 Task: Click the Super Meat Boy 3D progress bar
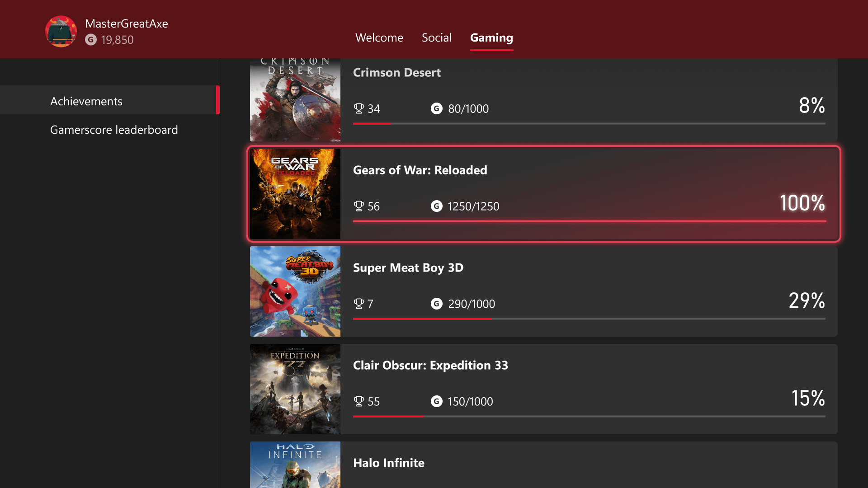[588, 319]
